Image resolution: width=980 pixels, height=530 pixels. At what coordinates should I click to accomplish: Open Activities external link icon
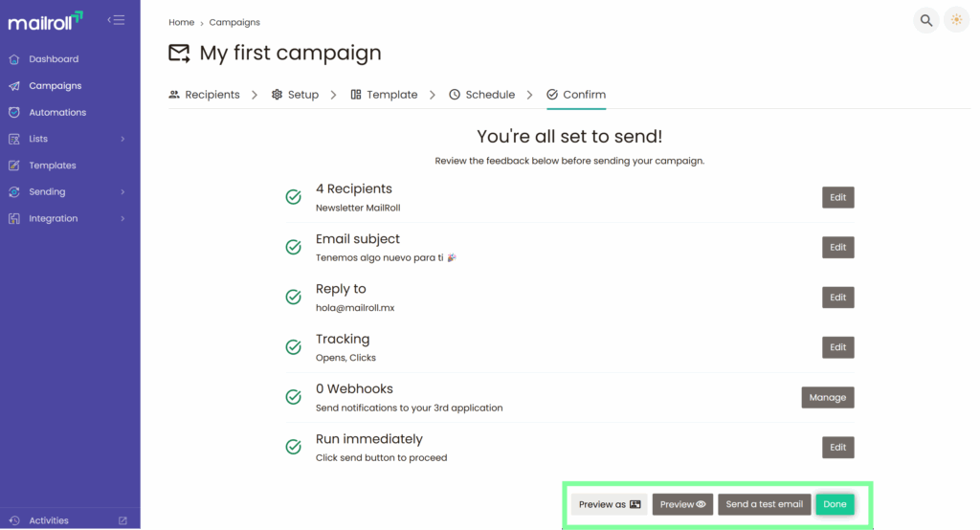[x=122, y=520]
